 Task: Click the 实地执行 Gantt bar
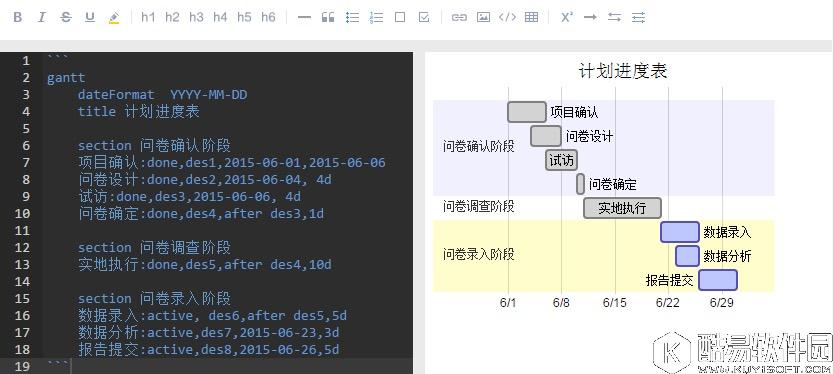[622, 208]
